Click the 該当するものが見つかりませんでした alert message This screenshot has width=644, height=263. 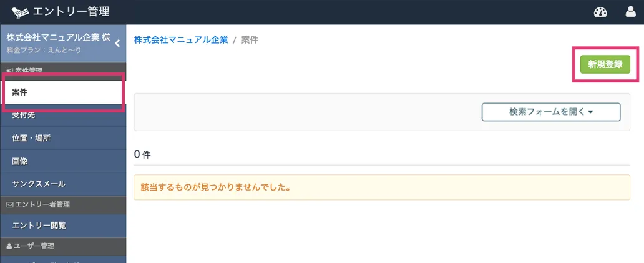tap(215, 187)
